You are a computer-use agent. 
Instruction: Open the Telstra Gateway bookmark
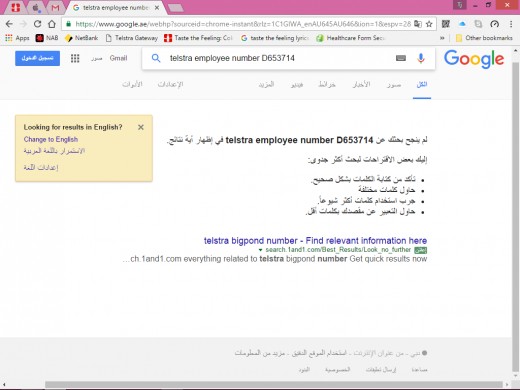click(131, 38)
